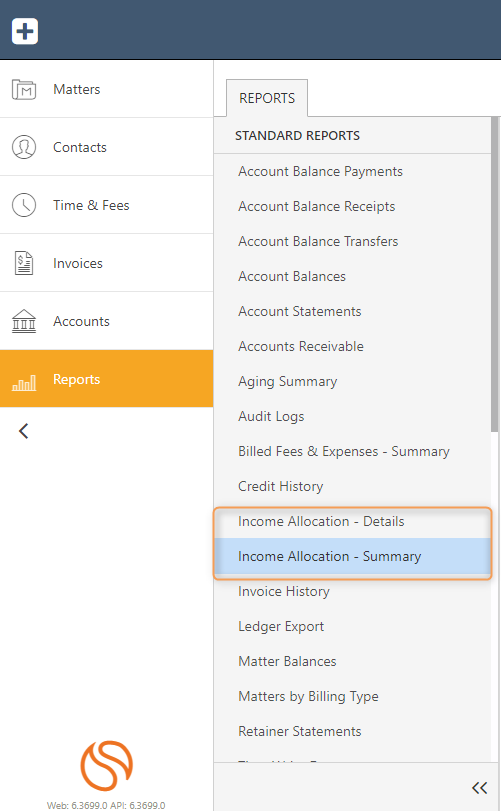Click the reports list vertical scrollbar
501x811 pixels.
pos(495,274)
